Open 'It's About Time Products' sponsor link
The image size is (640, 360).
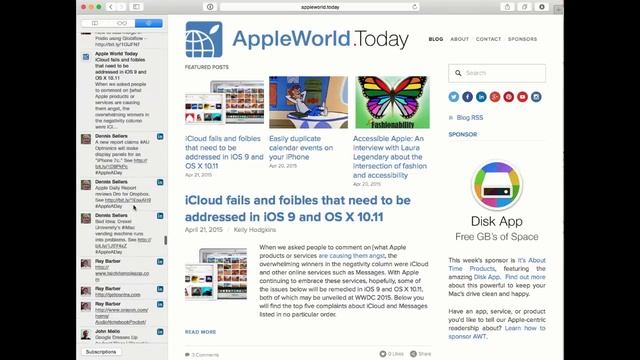pos(497,264)
